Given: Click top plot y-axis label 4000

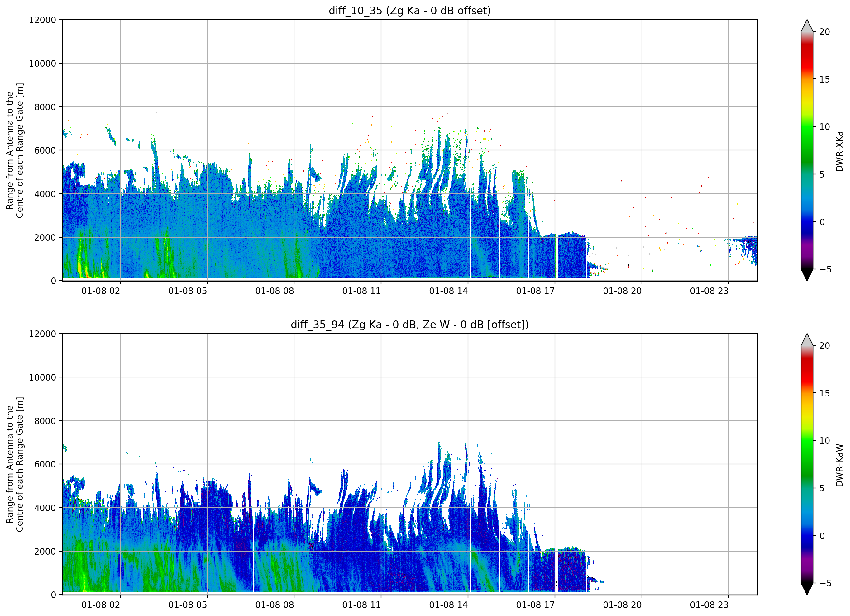Looking at the screenshot, I should (x=45, y=194).
